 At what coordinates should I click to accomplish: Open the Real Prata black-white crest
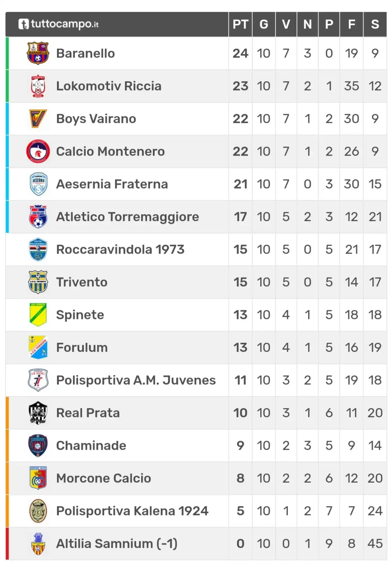(x=38, y=413)
